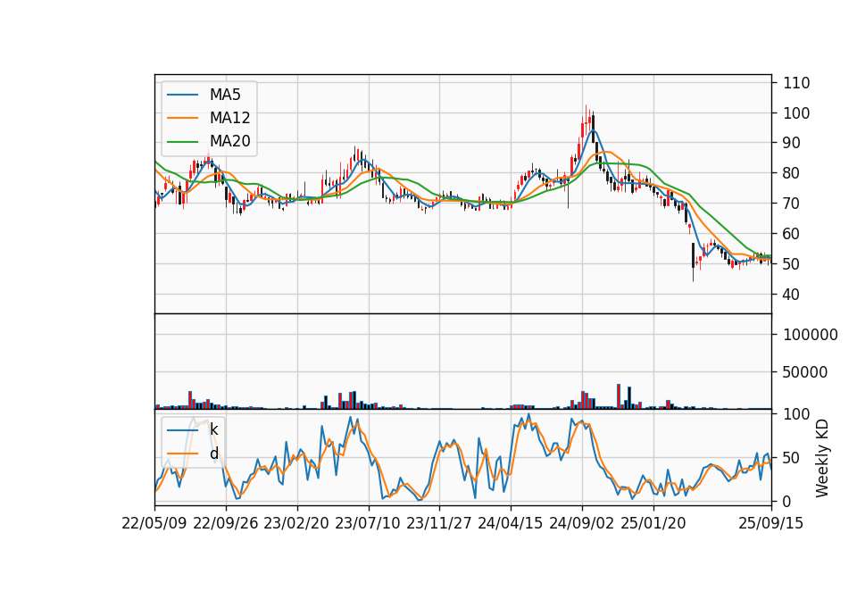Click the k legend label
Image resolution: width=857 pixels, height=616 pixels.
coord(213,429)
